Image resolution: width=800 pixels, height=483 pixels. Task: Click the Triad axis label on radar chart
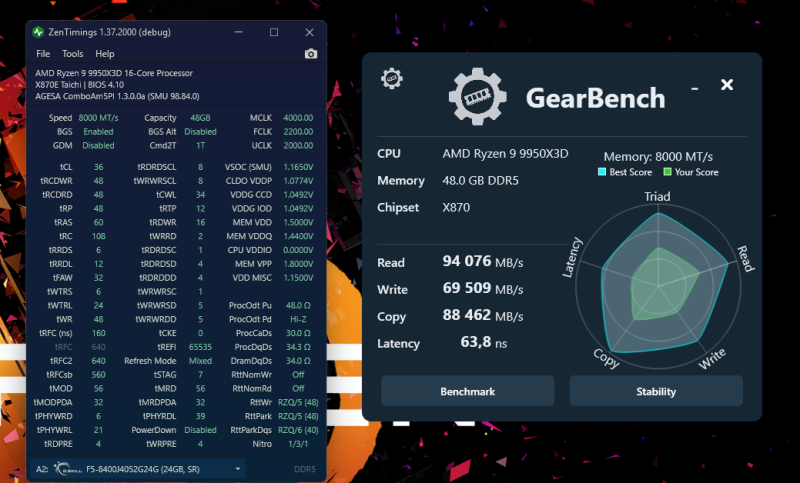click(657, 196)
